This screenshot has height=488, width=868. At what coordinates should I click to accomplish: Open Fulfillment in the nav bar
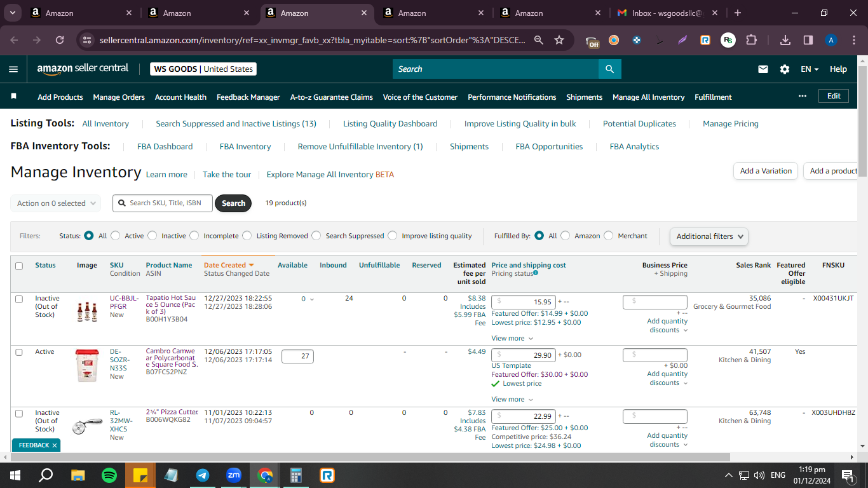point(713,97)
